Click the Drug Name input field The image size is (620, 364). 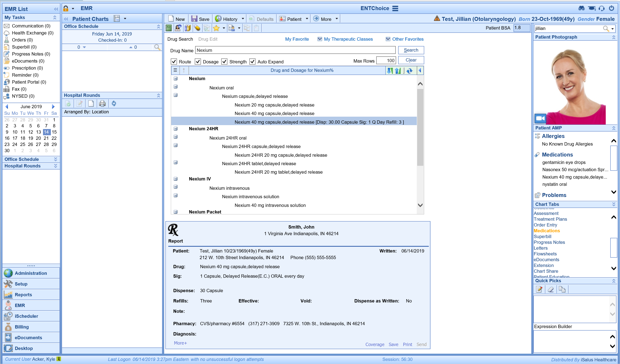[x=295, y=50]
